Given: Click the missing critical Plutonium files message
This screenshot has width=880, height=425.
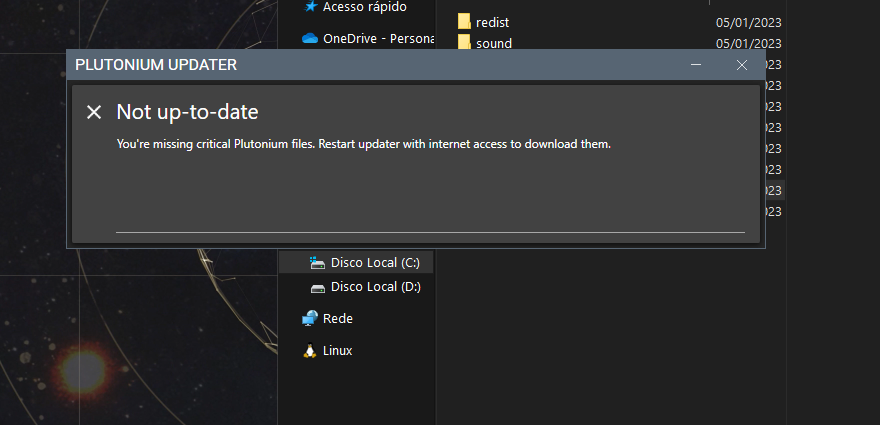Looking at the screenshot, I should 364,144.
